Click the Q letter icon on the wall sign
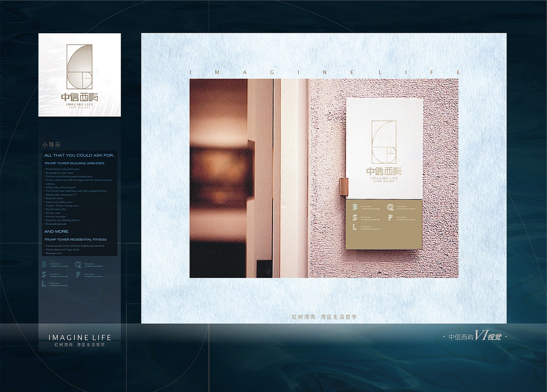The height and width of the screenshot is (392, 547). tap(390, 208)
